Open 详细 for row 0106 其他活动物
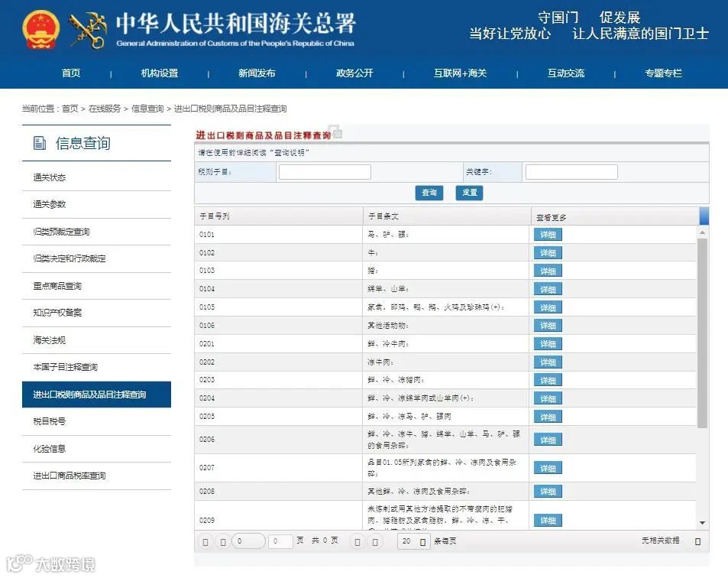The image size is (728, 578). tap(548, 326)
